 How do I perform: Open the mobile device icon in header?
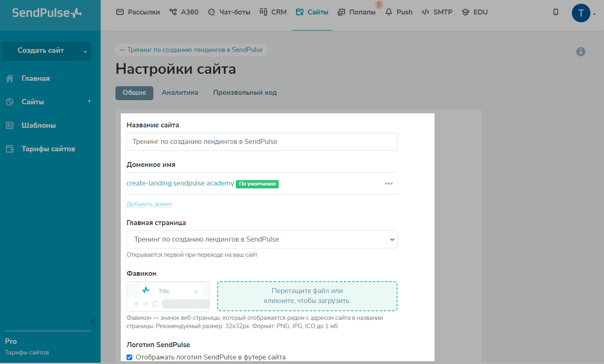click(x=556, y=12)
